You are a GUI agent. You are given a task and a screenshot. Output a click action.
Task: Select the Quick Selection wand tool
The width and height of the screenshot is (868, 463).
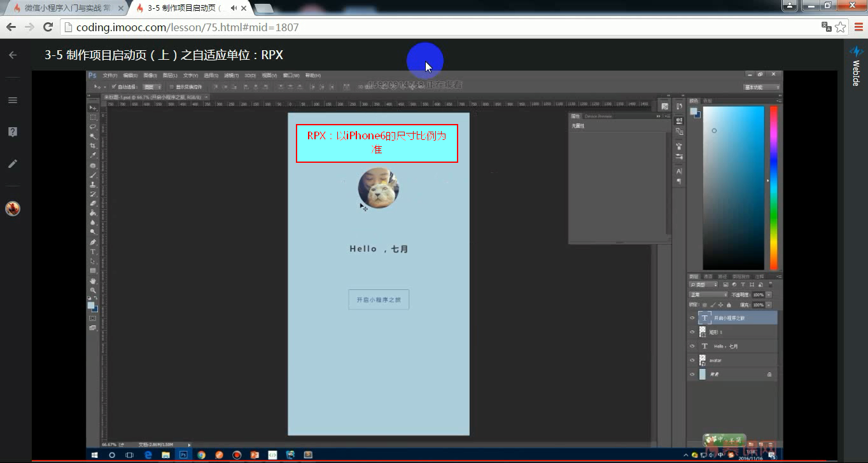coord(93,137)
